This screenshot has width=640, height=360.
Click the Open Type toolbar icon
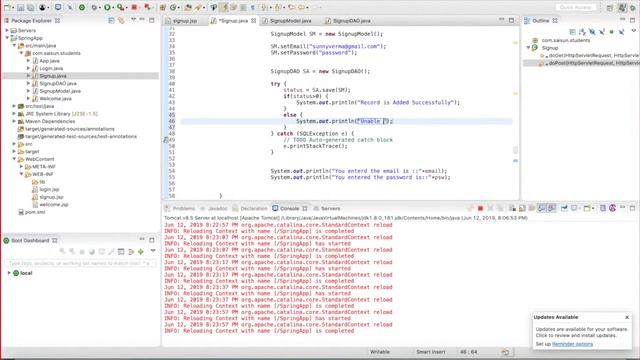pos(188,7)
